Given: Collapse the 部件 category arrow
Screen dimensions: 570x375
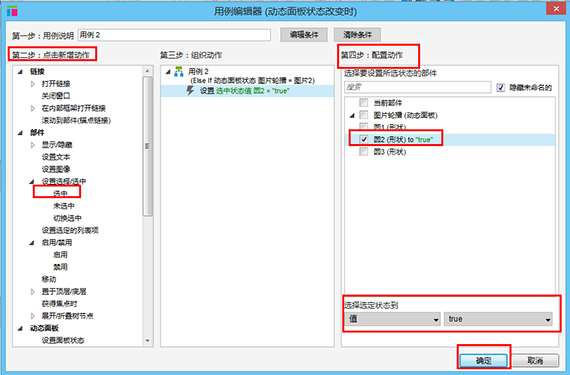Looking at the screenshot, I should pyautogui.click(x=20, y=133).
